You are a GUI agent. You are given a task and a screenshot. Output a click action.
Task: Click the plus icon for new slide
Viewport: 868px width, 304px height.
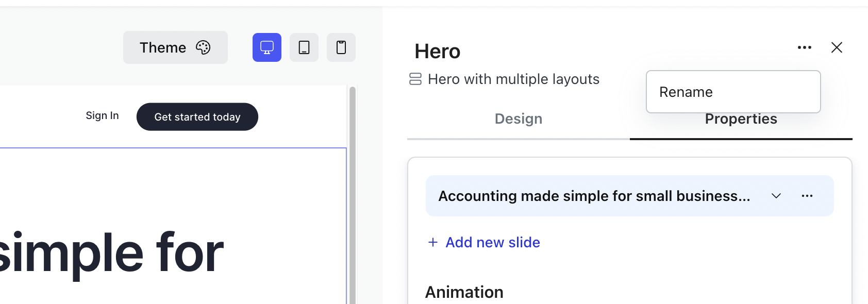tap(433, 242)
